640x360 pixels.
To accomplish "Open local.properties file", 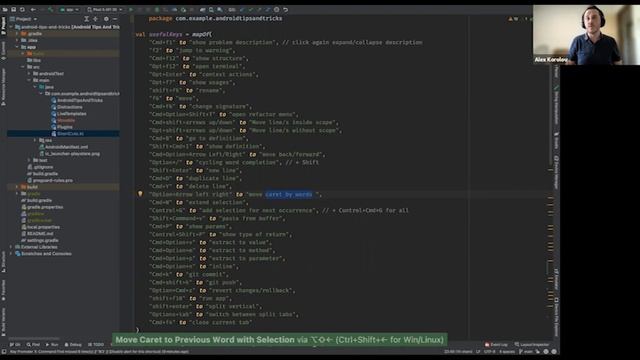I will [x=40, y=227].
